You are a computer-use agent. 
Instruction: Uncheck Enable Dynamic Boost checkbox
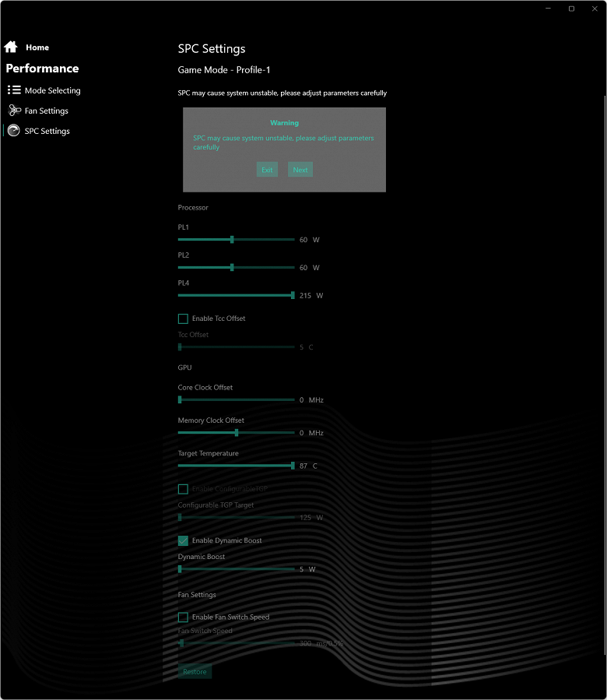pos(183,540)
